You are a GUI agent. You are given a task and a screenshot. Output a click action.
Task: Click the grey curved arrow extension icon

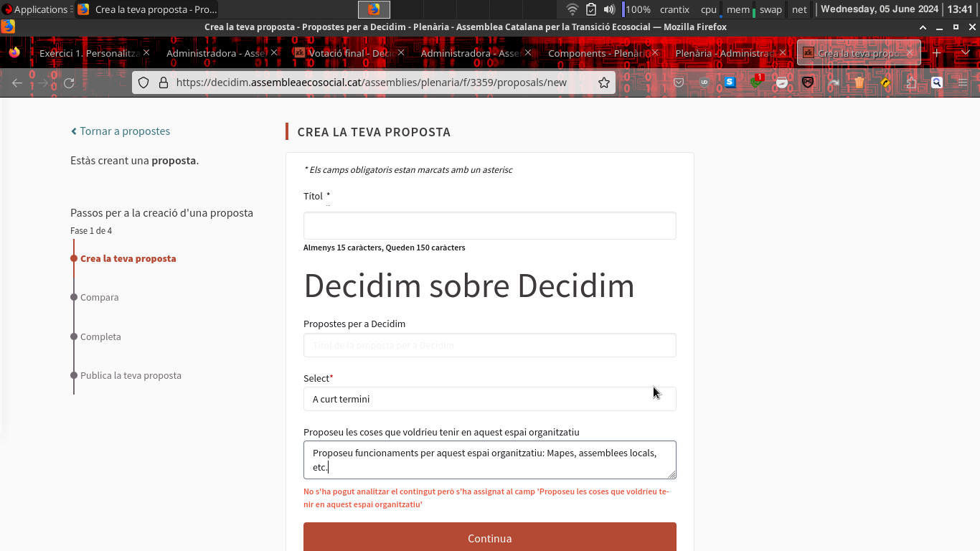click(834, 83)
